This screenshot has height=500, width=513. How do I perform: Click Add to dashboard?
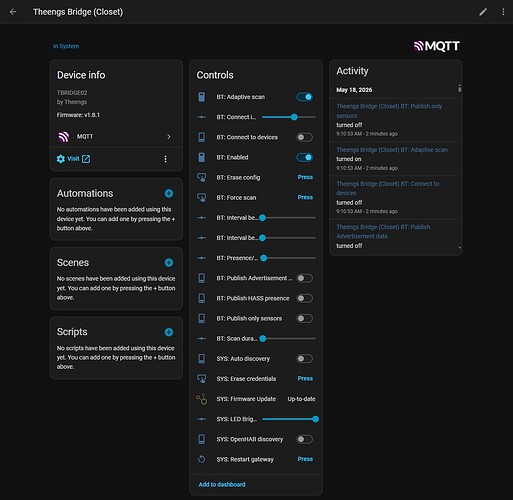[222, 484]
